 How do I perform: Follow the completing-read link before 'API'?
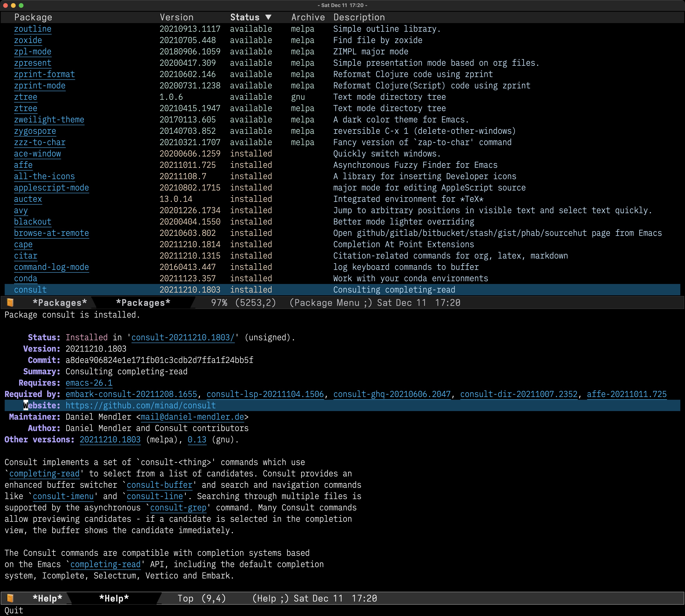(105, 564)
